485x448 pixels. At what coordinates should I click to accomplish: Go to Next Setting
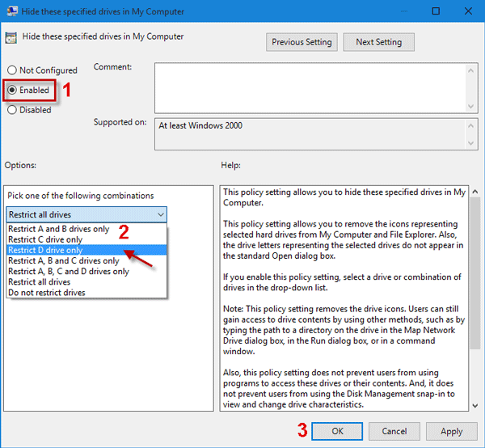(x=378, y=42)
